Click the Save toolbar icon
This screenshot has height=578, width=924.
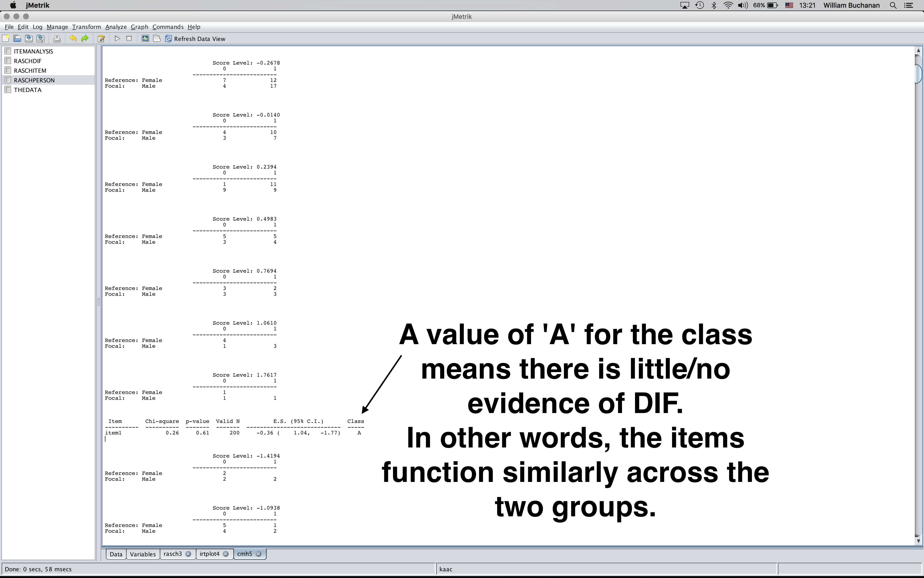pyautogui.click(x=29, y=39)
